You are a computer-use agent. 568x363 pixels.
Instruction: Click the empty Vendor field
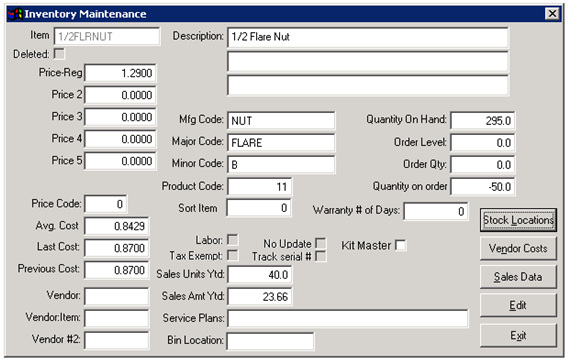pos(117,297)
